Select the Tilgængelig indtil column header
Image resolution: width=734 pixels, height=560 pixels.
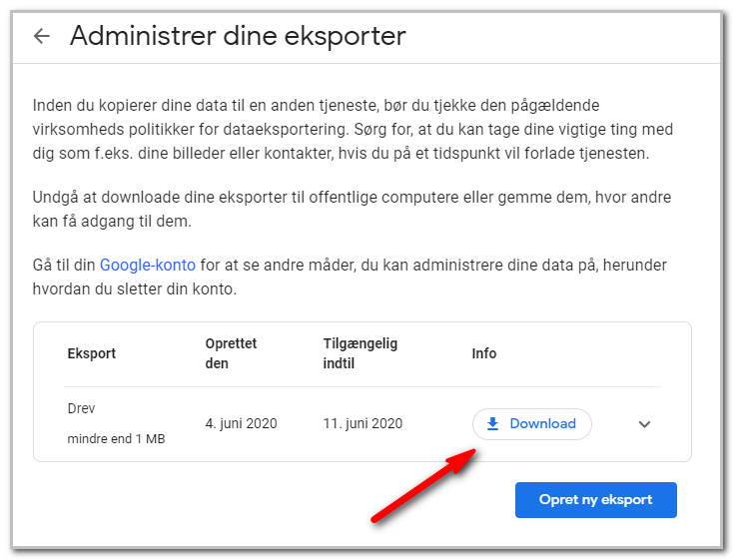pyautogui.click(x=360, y=353)
